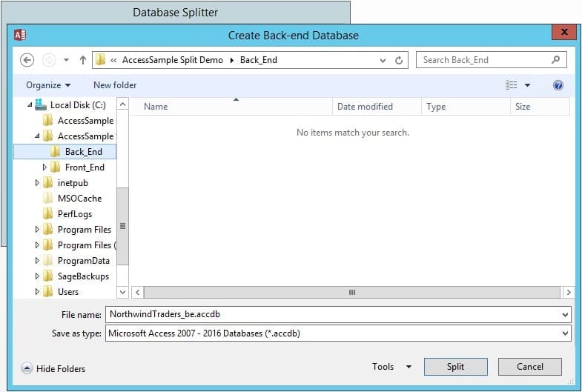Open the Organize menu
Screen dimensions: 582x392
(x=48, y=85)
